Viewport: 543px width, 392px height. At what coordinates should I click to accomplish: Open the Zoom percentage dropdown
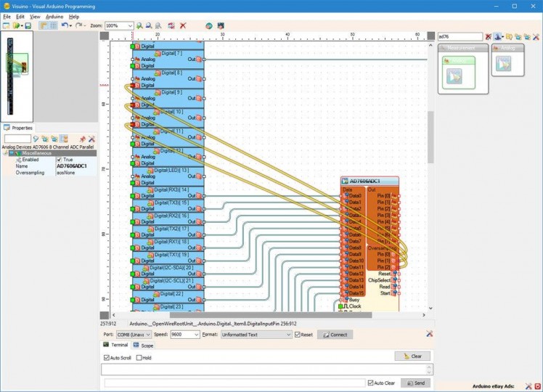point(130,25)
